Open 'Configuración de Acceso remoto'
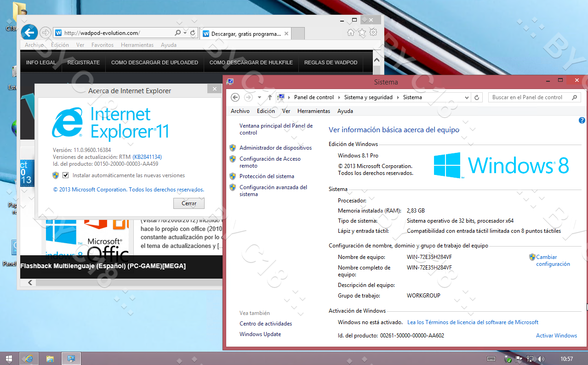This screenshot has height=365, width=588. tap(270, 162)
